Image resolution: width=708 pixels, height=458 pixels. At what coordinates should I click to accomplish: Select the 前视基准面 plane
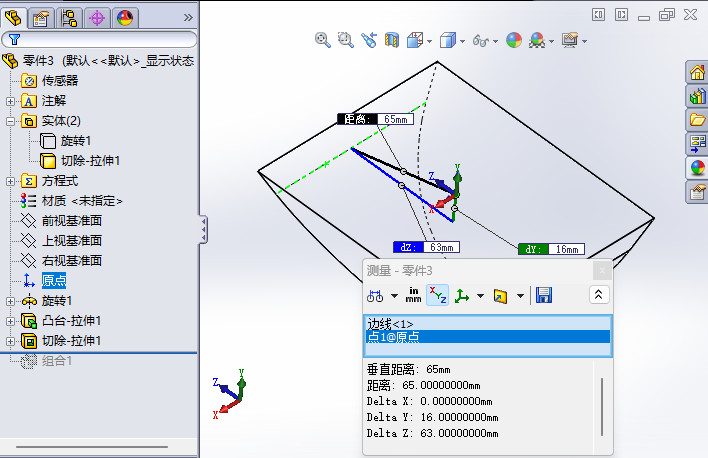coord(61,221)
